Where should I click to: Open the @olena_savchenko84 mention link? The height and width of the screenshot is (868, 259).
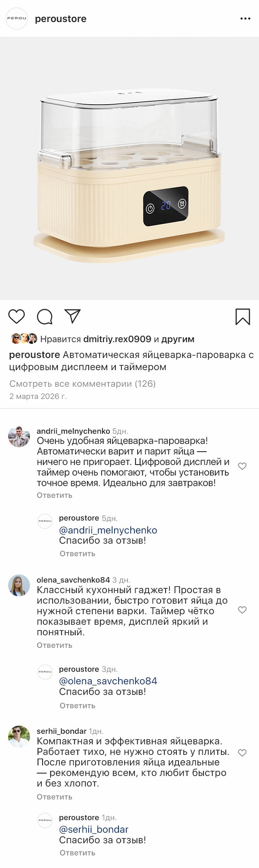(x=108, y=681)
